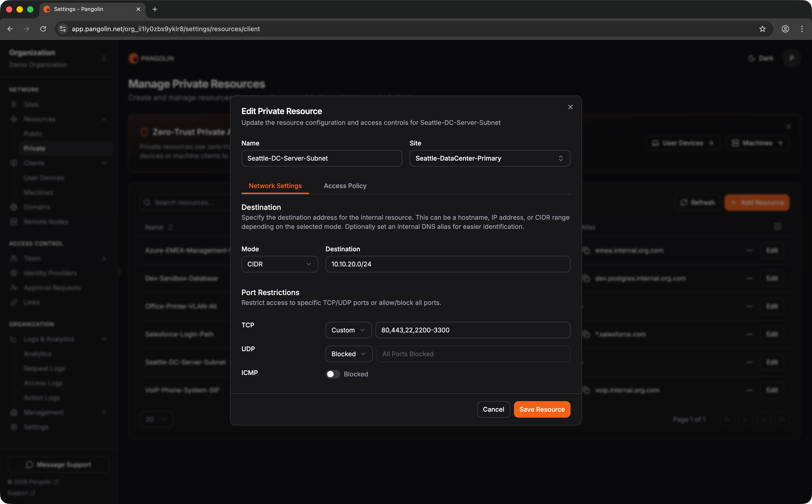Viewport: 812px width, 504px height.
Task: Go back with the browser back arrow
Action: pos(10,29)
